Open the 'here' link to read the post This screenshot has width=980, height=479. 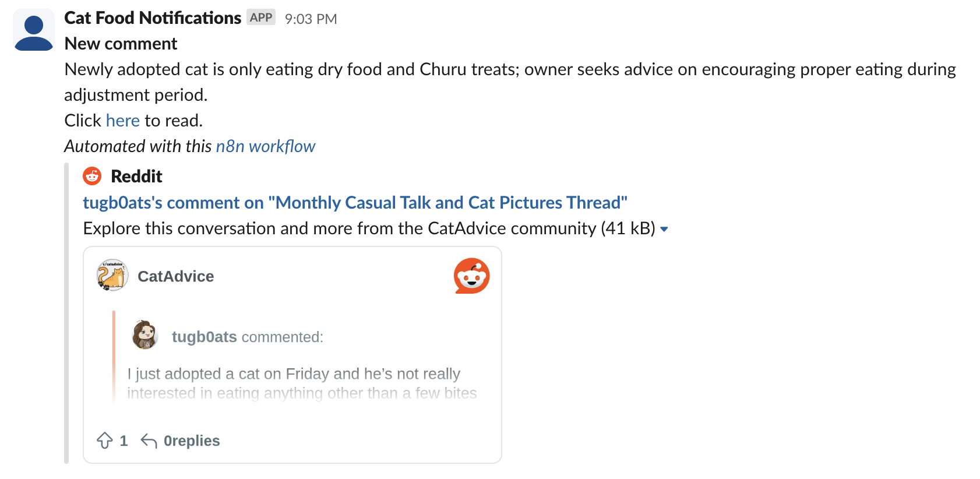pos(122,120)
